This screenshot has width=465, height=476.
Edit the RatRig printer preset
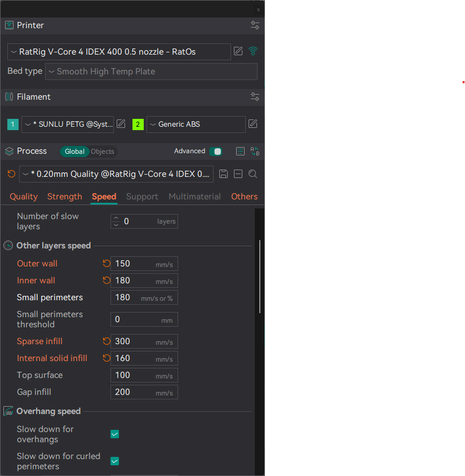(x=238, y=51)
